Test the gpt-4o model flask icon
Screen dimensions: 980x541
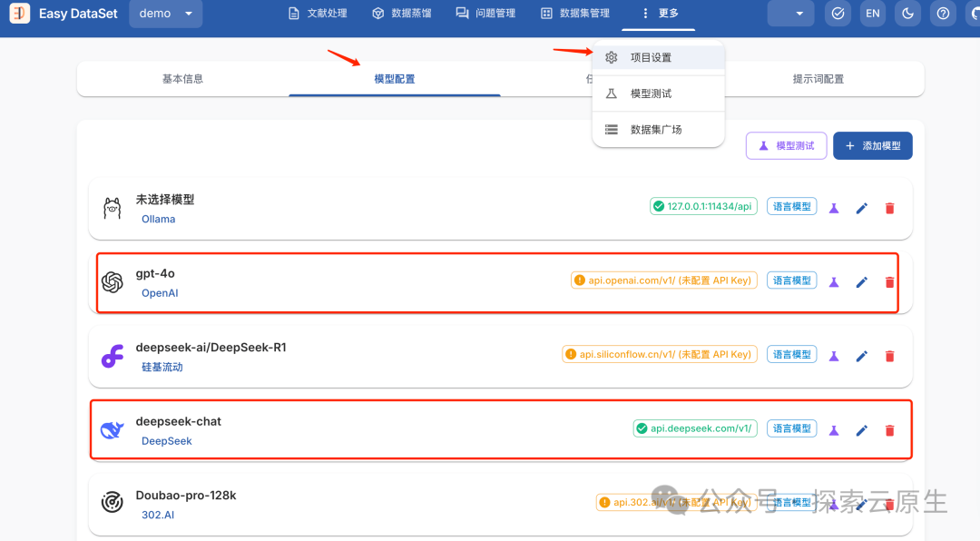(x=834, y=282)
